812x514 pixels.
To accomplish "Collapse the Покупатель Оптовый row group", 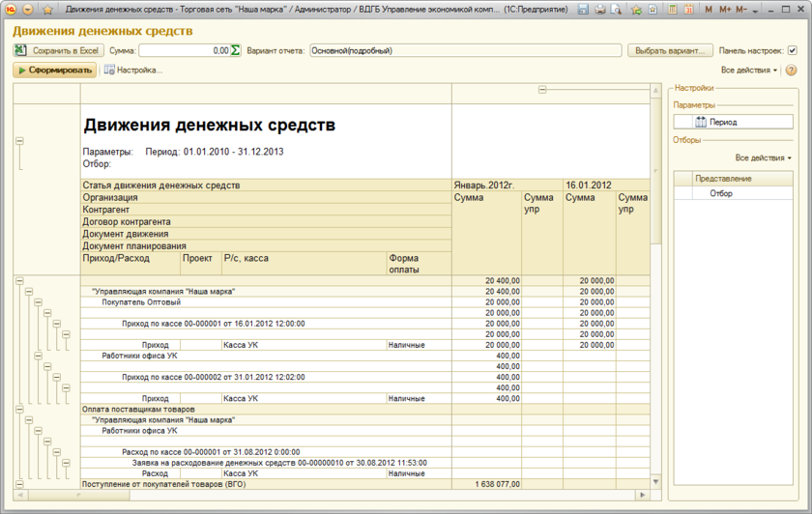I will 39,302.
